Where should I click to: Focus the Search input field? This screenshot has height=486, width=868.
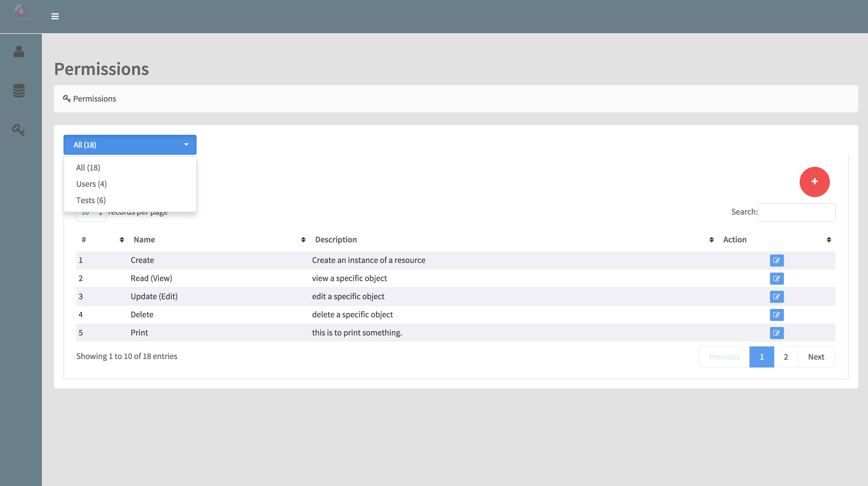click(x=796, y=212)
